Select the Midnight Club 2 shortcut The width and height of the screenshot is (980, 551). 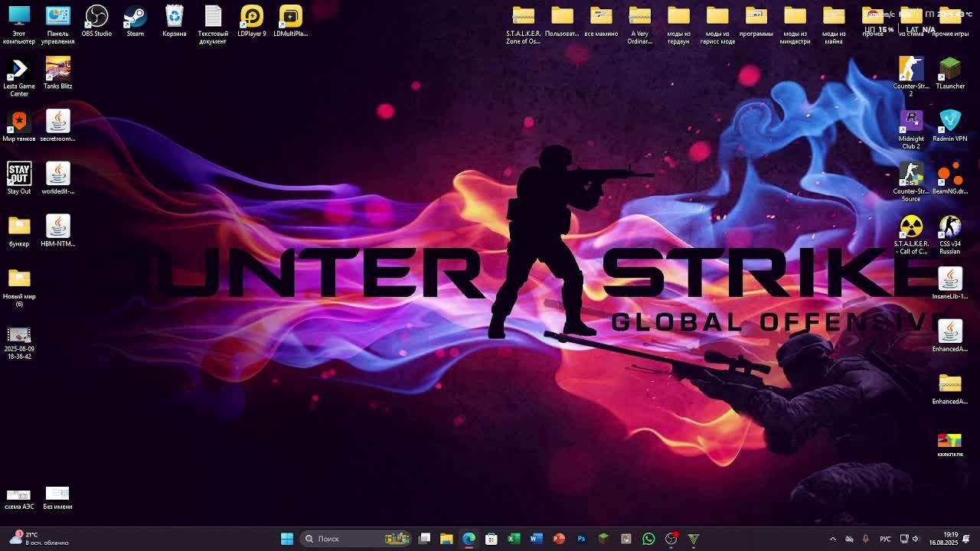(911, 129)
